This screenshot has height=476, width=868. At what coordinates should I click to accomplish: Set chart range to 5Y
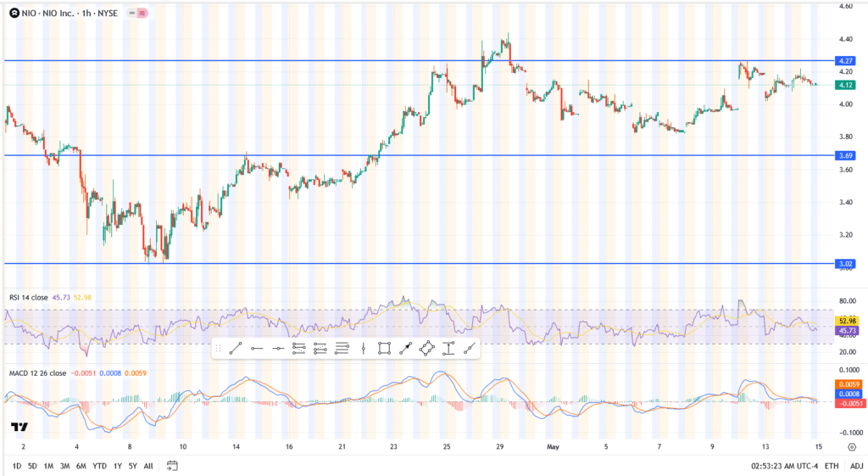point(132,466)
